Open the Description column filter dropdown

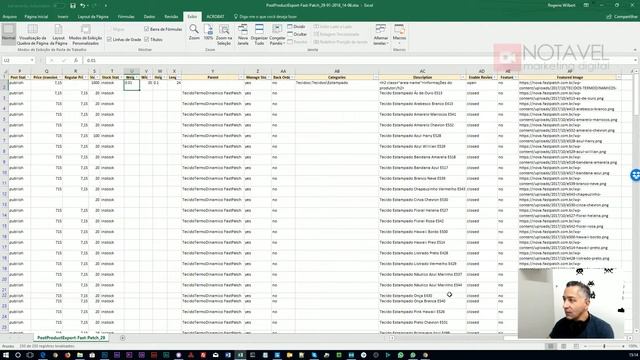(462, 77)
